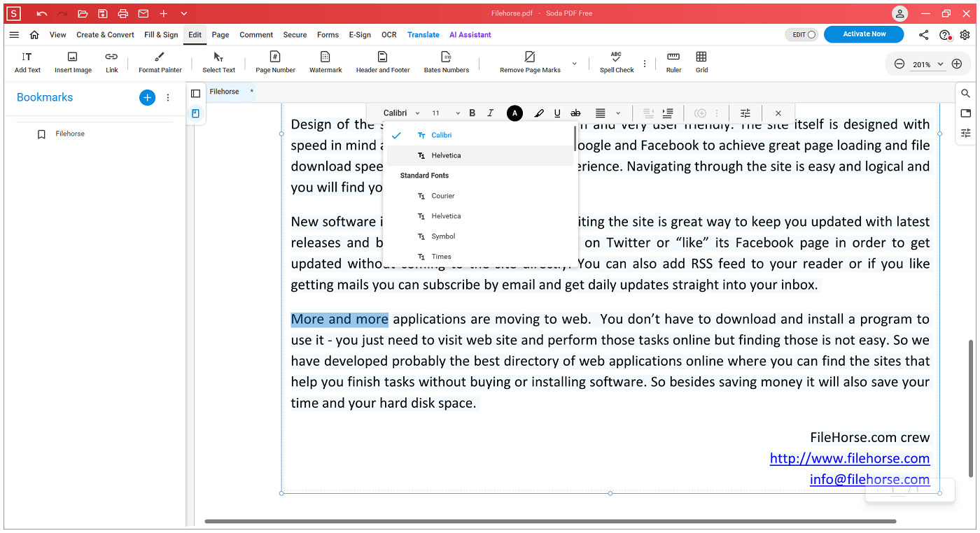
Task: Zoom in with the plus icon
Action: (957, 64)
